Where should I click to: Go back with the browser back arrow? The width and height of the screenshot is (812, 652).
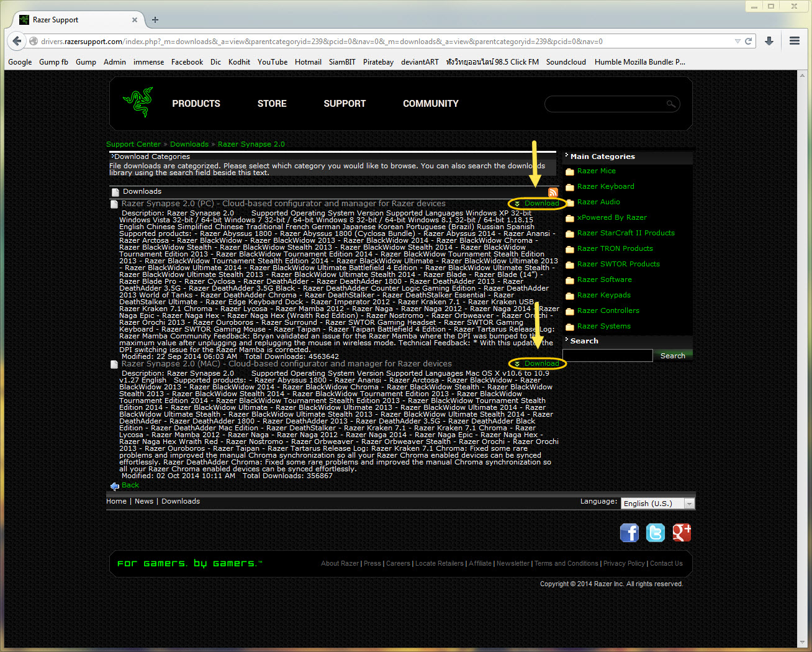tap(17, 41)
